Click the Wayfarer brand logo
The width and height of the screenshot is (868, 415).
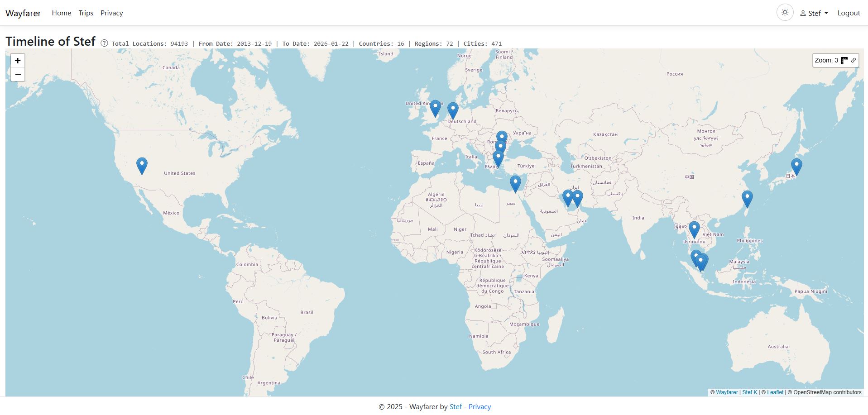point(23,13)
